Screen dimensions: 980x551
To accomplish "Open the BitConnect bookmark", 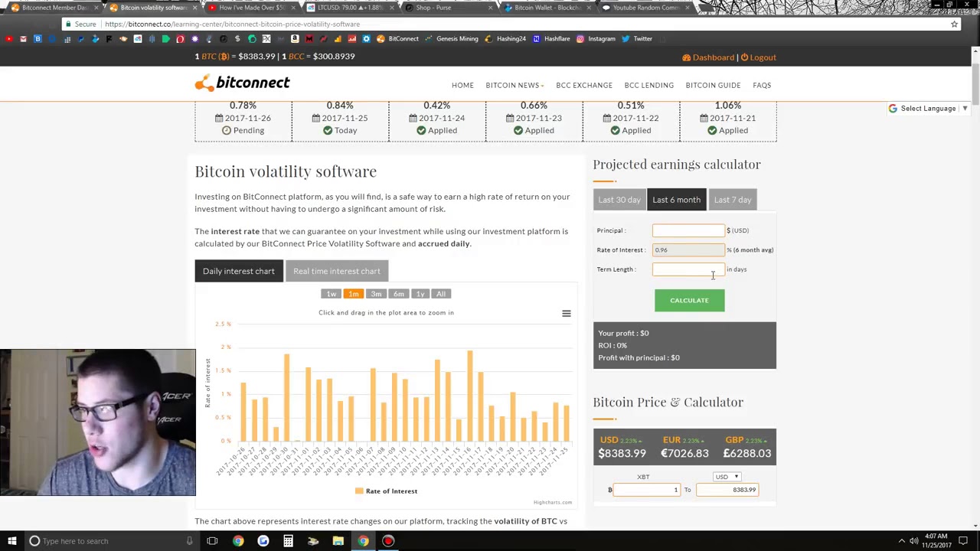I will coord(397,39).
